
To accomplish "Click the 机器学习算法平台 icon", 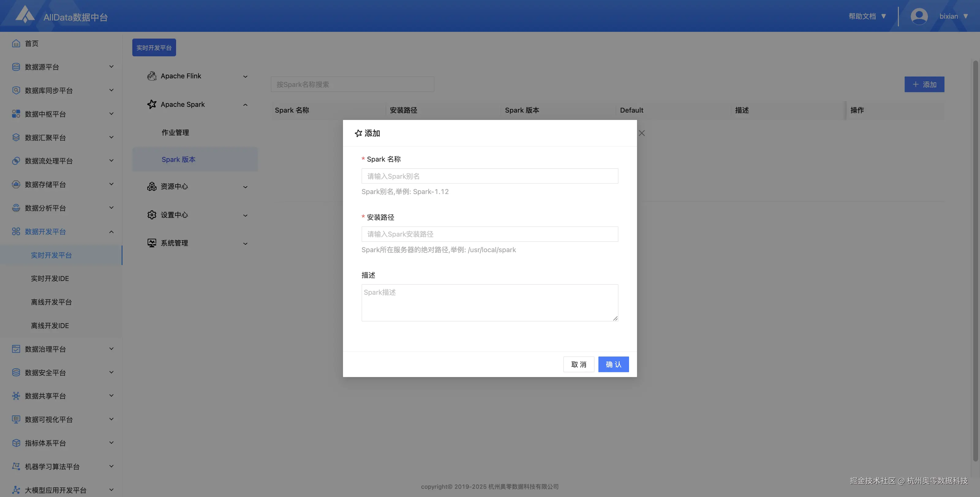I will [16, 466].
